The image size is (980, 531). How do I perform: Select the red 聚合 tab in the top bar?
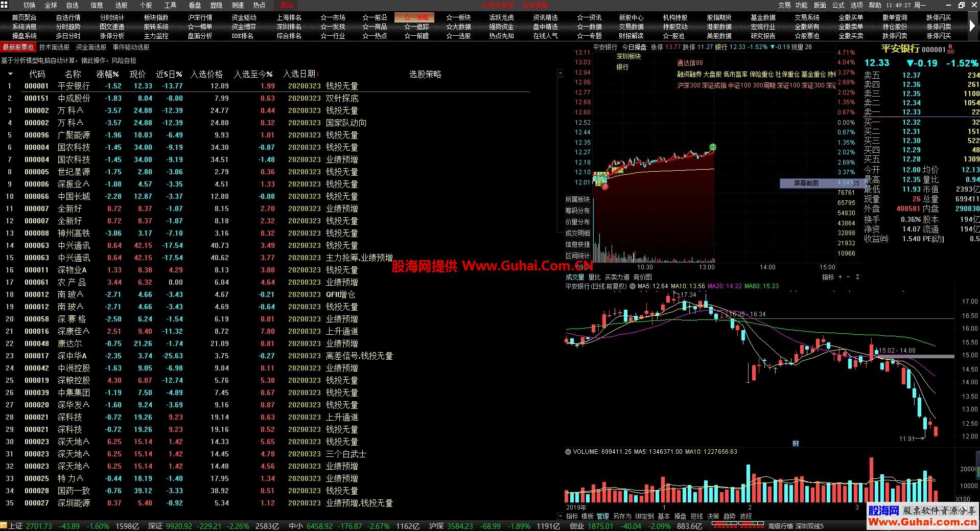click(287, 5)
